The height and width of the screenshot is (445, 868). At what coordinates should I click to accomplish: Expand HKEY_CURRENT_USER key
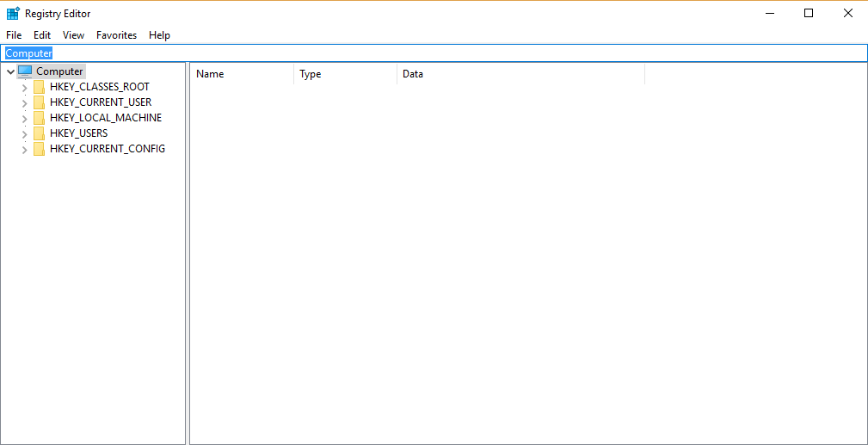(24, 103)
